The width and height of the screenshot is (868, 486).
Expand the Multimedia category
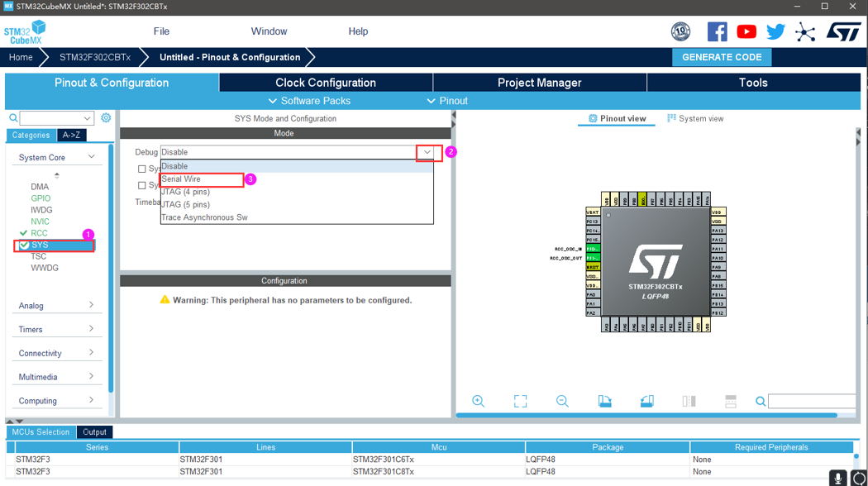[91, 376]
